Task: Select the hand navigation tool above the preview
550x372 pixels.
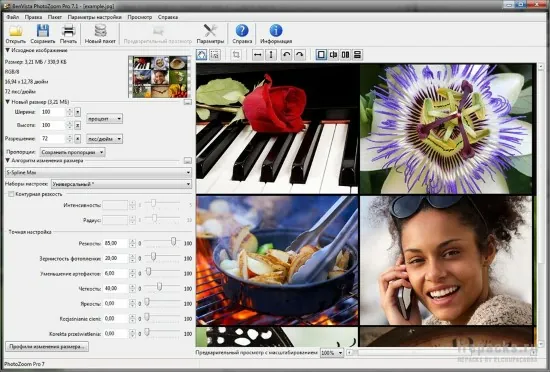Action: click(202, 55)
